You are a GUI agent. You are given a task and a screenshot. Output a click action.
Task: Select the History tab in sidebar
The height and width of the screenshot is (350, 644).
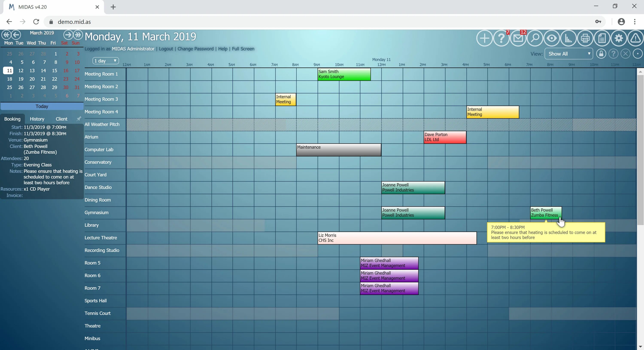(x=36, y=118)
